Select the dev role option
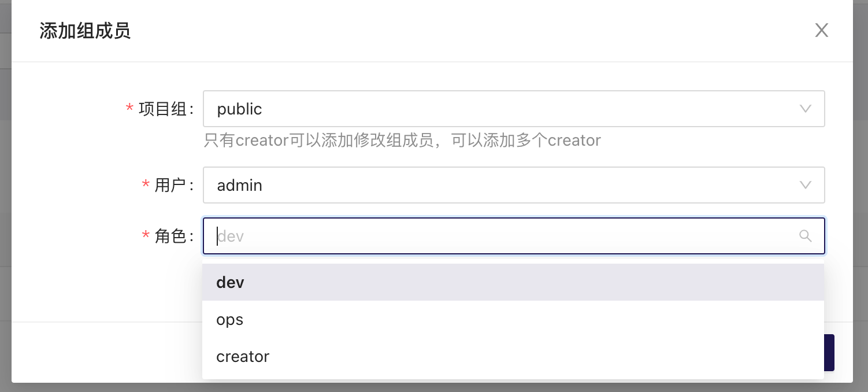Viewport: 868px width, 392px height. point(513,282)
